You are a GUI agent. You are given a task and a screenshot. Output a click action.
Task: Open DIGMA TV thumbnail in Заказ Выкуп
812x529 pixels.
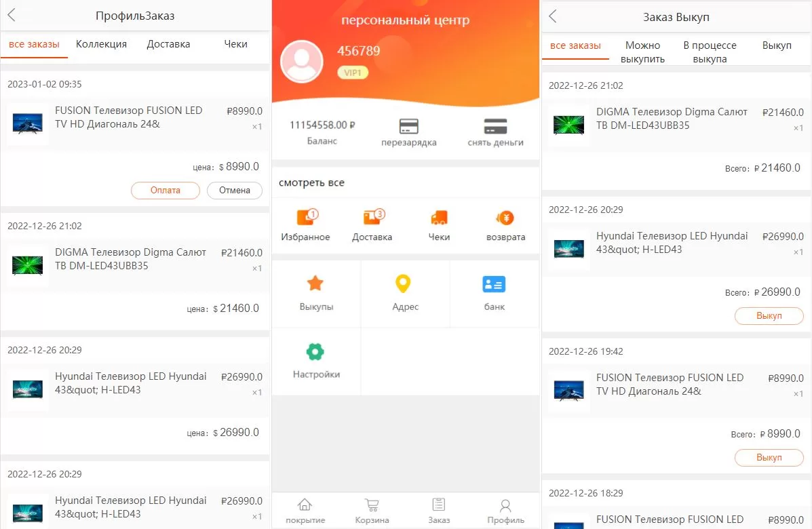pos(568,125)
